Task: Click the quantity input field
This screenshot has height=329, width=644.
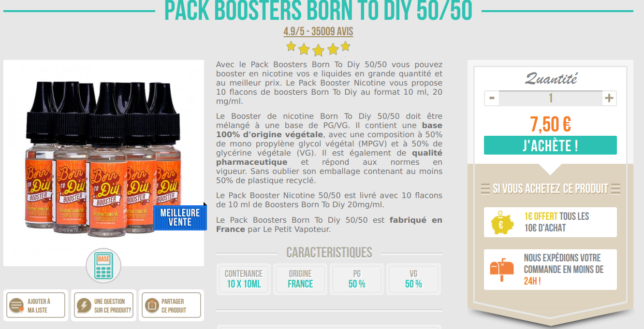Action: point(550,98)
